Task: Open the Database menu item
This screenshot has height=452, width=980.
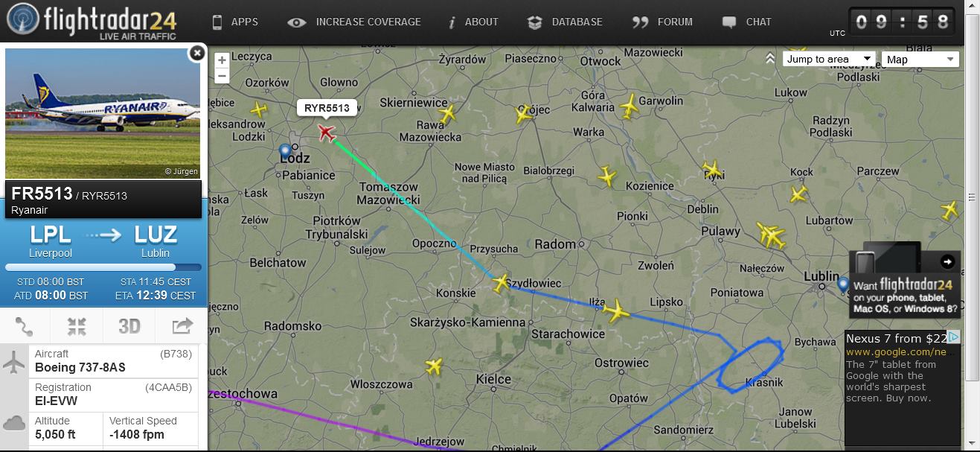Action: coord(565,22)
